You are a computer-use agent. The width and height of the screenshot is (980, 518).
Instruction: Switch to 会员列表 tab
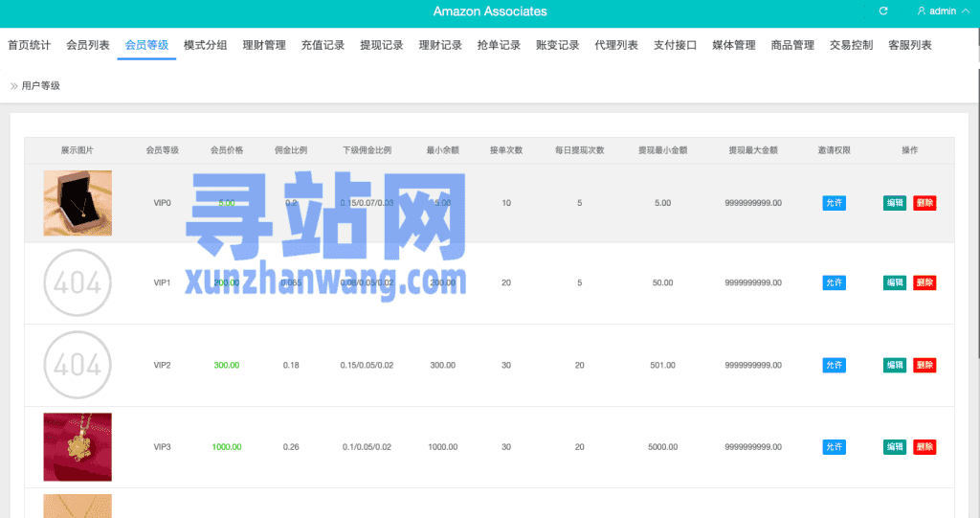(88, 45)
